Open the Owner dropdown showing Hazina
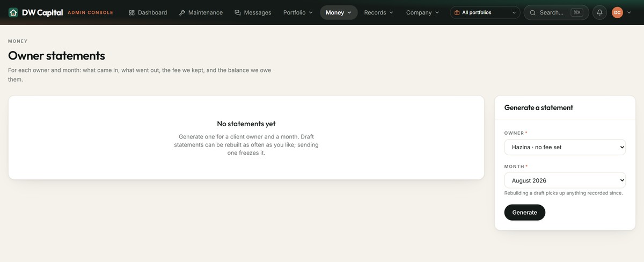644x262 pixels. coord(565,147)
